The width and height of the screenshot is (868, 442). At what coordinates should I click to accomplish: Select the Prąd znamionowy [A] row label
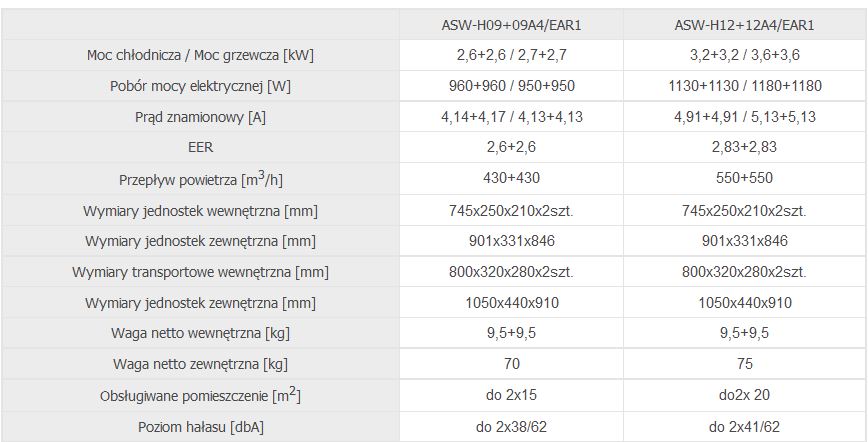(x=200, y=117)
